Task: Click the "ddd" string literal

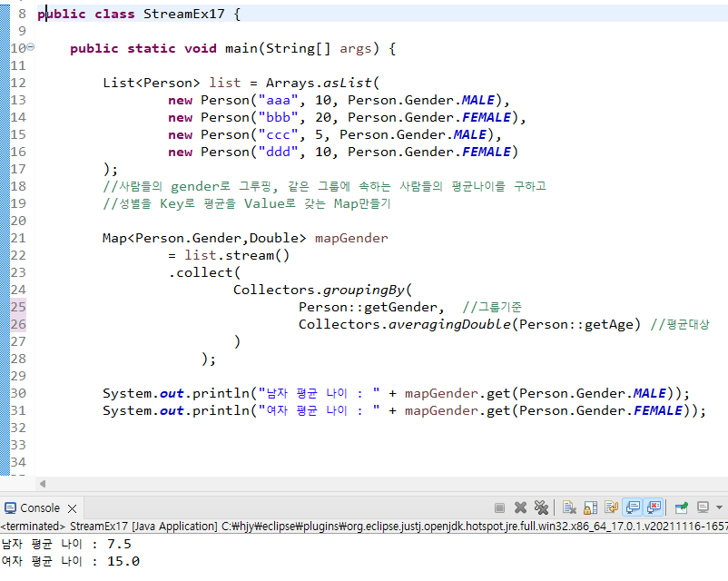Action: [x=278, y=152]
